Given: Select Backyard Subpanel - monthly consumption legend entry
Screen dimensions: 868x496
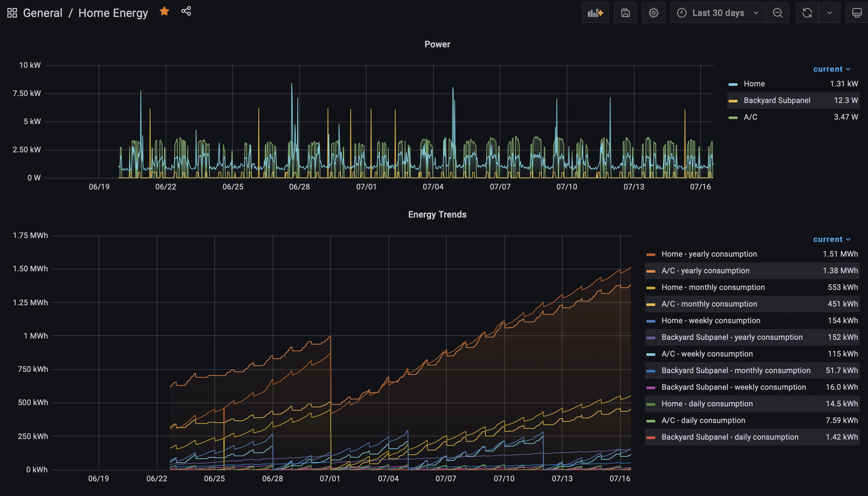Looking at the screenshot, I should [736, 371].
